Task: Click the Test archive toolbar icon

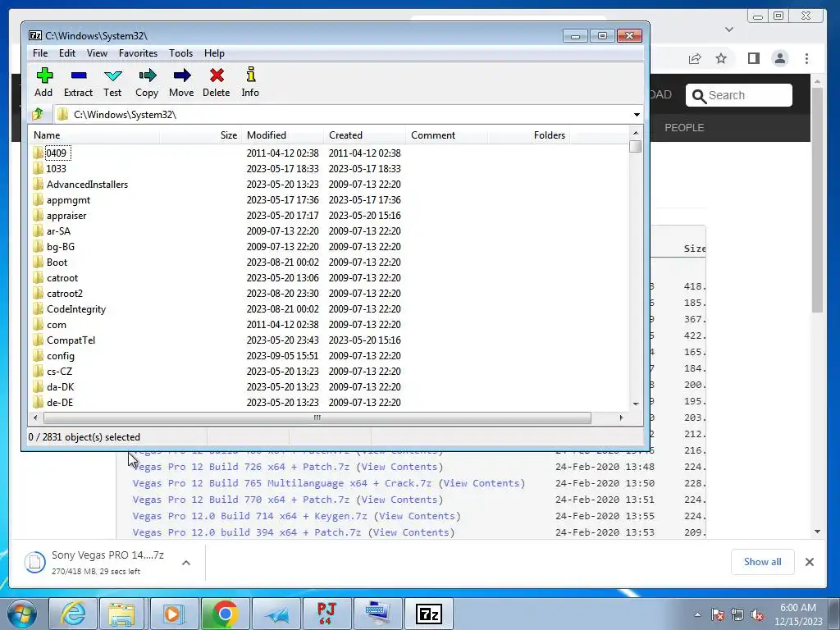Action: (112, 75)
